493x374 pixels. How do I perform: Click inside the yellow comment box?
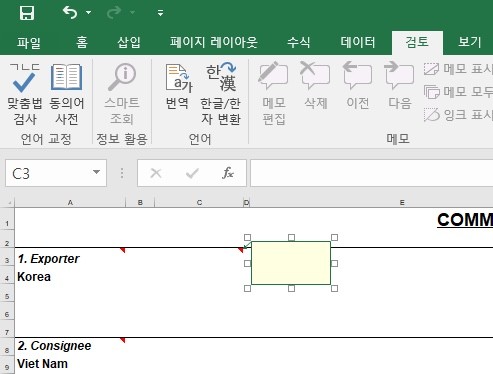(x=291, y=263)
